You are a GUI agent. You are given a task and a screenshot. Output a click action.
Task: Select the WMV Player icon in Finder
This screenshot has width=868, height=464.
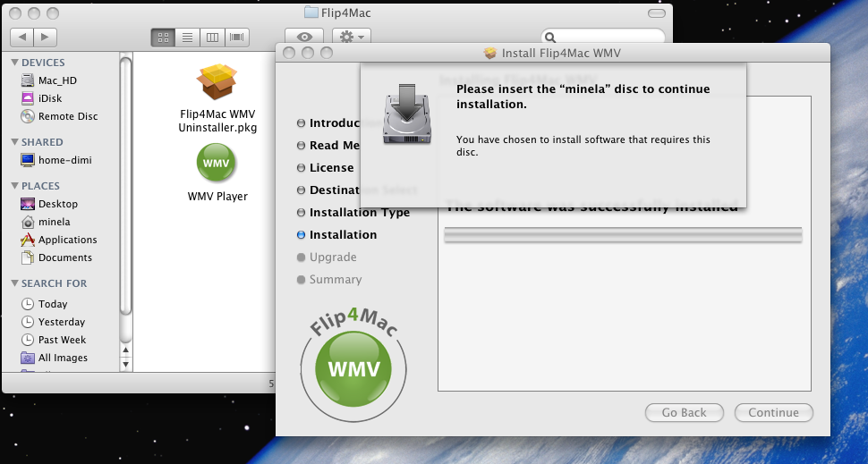[217, 163]
